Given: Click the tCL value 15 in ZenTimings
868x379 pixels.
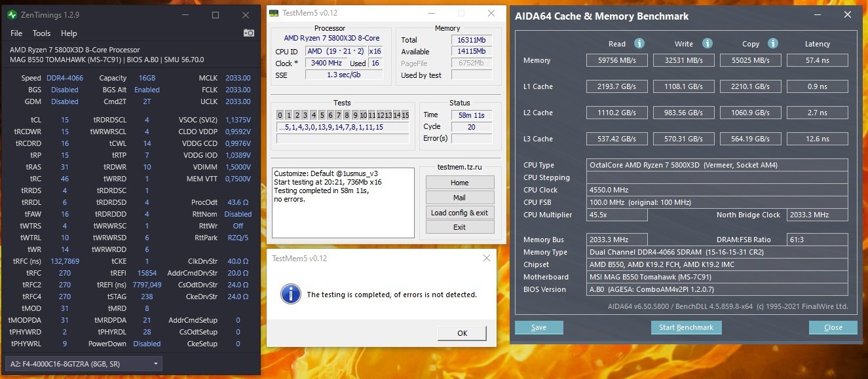Looking at the screenshot, I should pos(65,120).
